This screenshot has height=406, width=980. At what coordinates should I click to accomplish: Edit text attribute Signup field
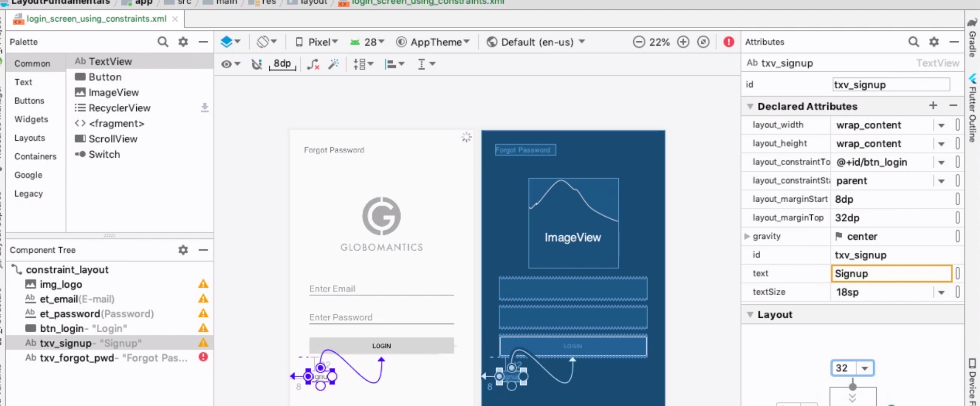pyautogui.click(x=891, y=273)
